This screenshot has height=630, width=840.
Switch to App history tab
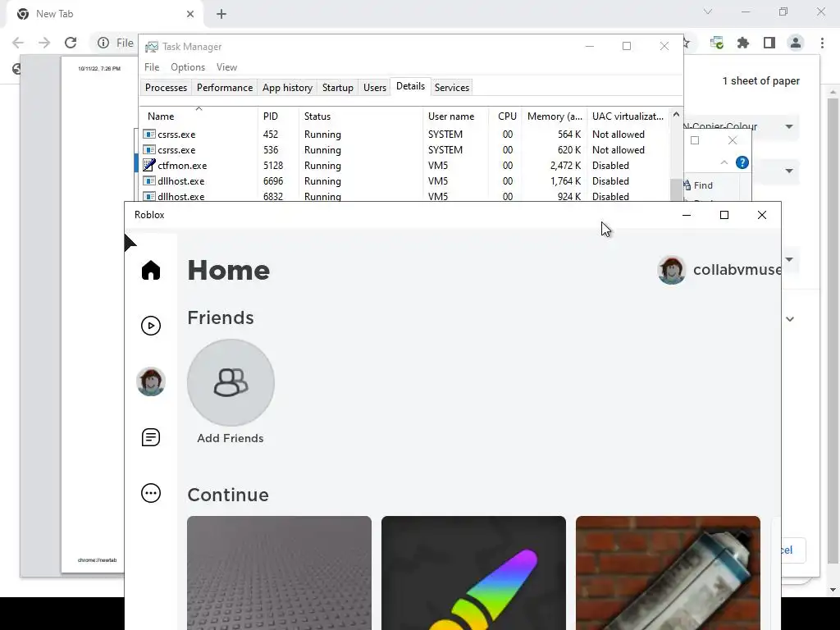pyautogui.click(x=287, y=87)
